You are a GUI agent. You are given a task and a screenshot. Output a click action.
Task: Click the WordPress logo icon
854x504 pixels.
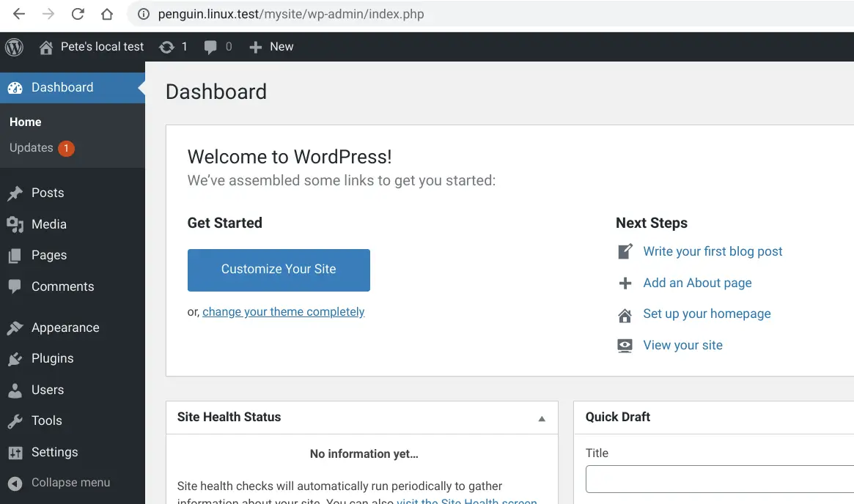coord(15,47)
